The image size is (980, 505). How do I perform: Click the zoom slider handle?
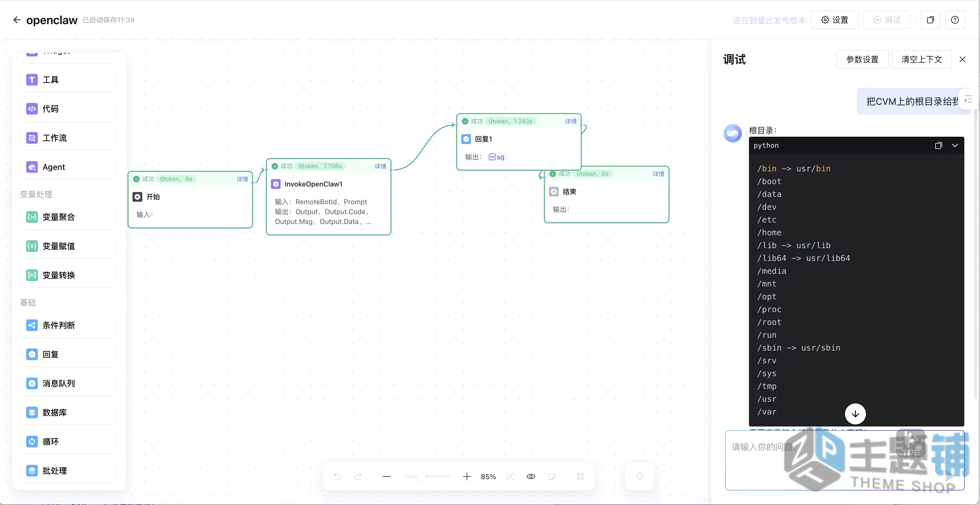coord(421,476)
